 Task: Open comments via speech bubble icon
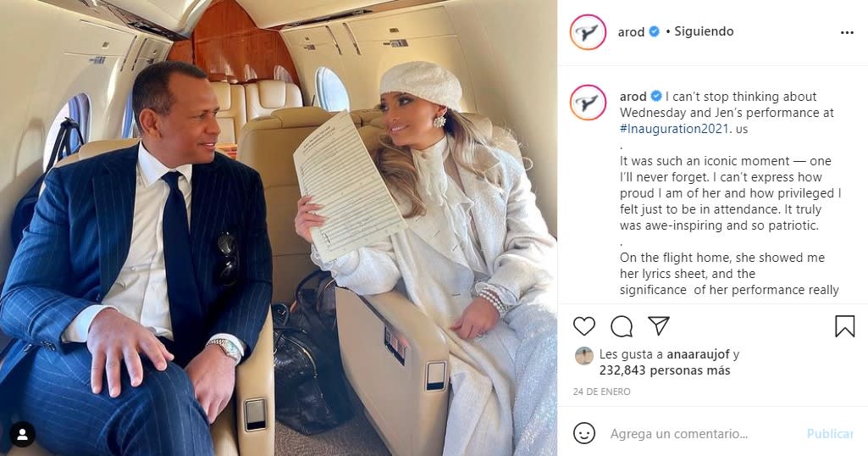[622, 326]
